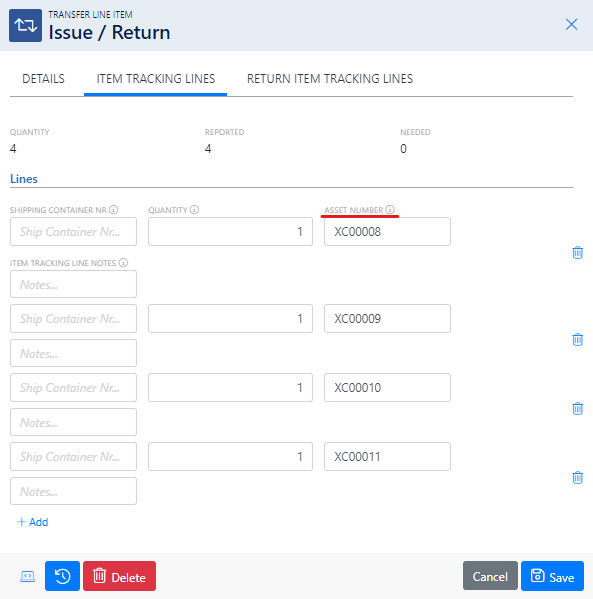Save the transfer line item
This screenshot has height=599, width=593.
tap(552, 576)
